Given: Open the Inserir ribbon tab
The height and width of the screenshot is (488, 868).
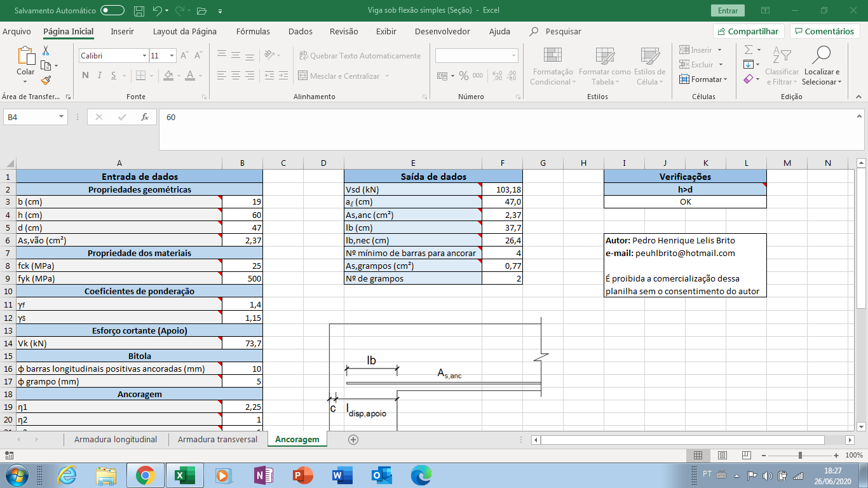Looking at the screenshot, I should coord(122,31).
